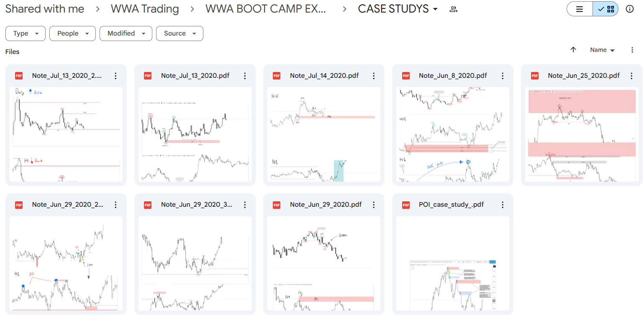Viewport: 644px width, 316px height.
Task: Select file name Note_Jun_8_2020.pdf
Action: (x=453, y=76)
